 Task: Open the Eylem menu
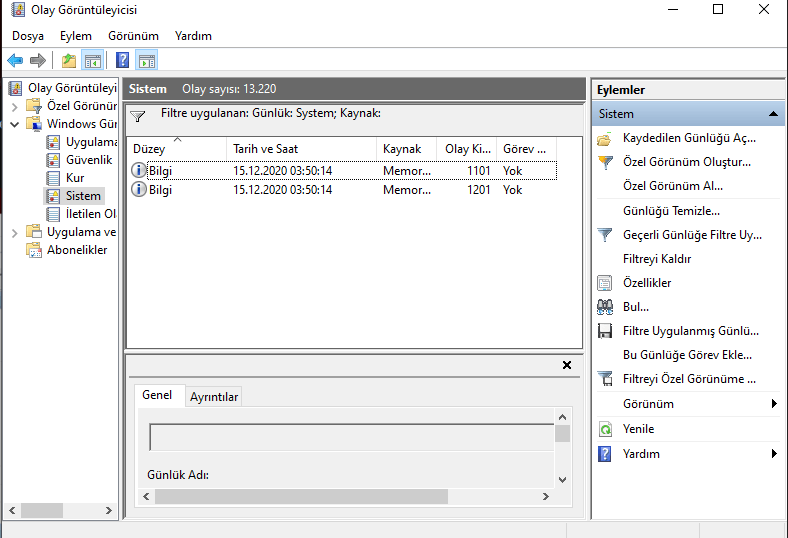pyautogui.click(x=76, y=36)
